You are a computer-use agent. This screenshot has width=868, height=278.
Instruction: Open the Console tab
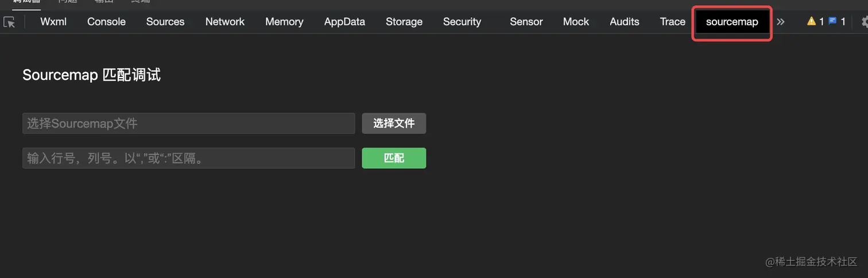pyautogui.click(x=106, y=22)
